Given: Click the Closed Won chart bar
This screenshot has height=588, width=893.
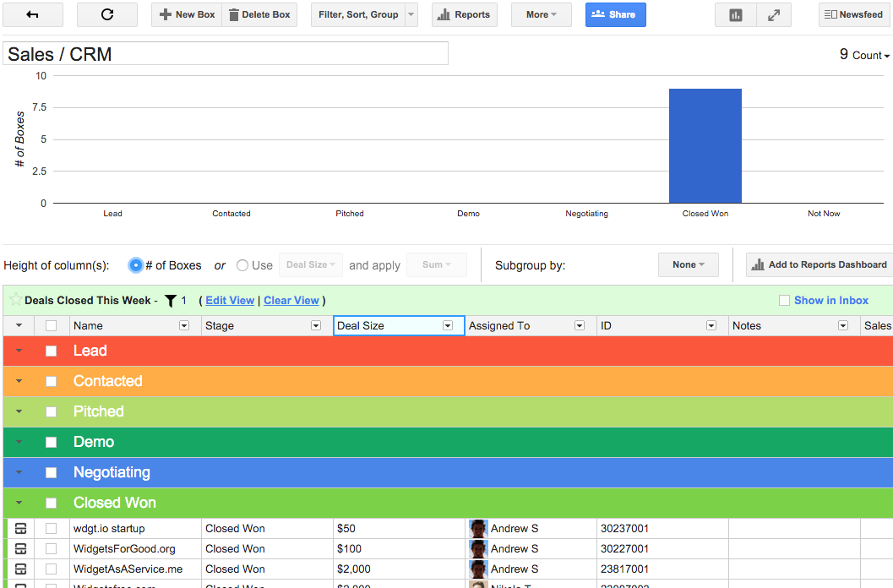Looking at the screenshot, I should [x=705, y=146].
